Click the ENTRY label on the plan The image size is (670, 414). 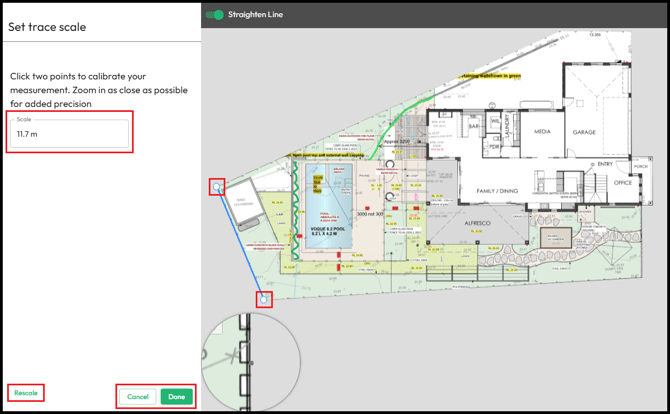[605, 164]
